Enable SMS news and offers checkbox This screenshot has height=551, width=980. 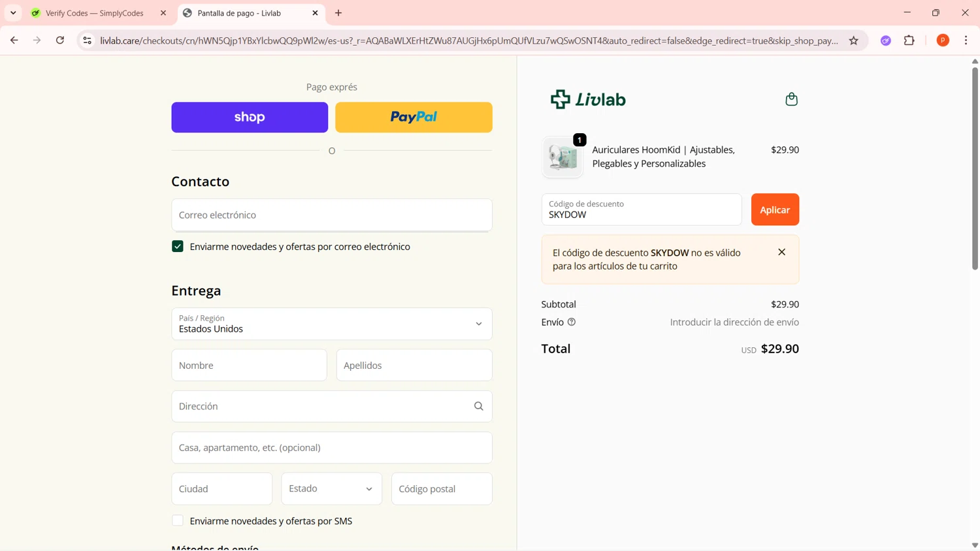coord(178,520)
